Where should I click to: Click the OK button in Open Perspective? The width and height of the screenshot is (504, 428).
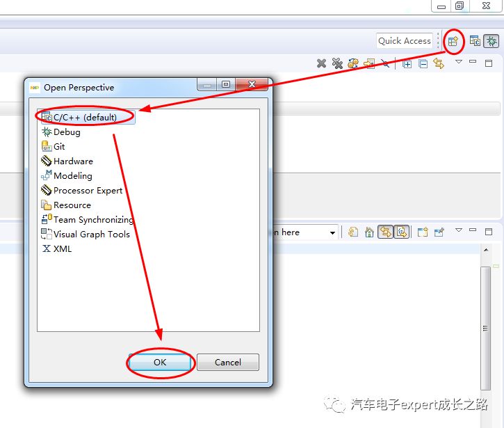point(160,363)
